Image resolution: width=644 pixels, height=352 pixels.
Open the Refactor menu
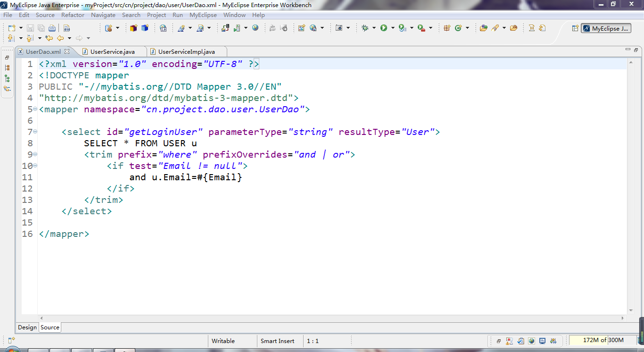click(73, 15)
